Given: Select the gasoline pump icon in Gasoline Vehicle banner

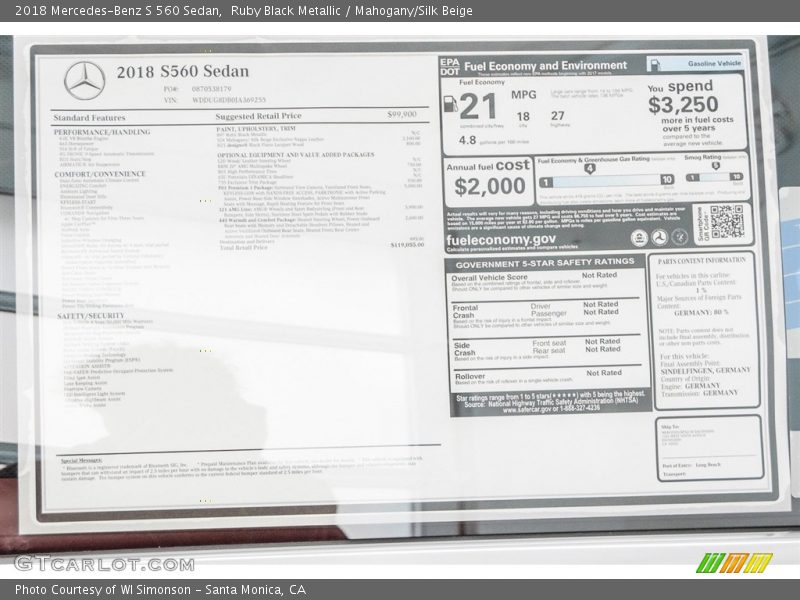Looking at the screenshot, I should (x=655, y=64).
